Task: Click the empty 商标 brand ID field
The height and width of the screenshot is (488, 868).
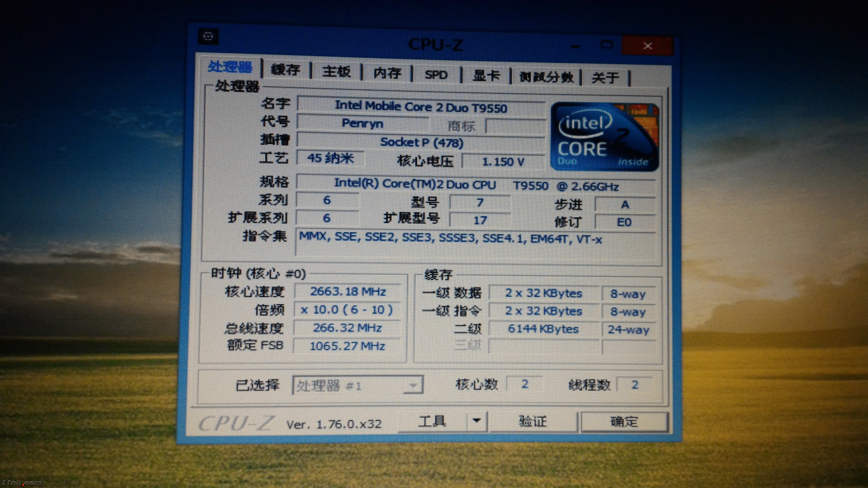Action: click(516, 127)
